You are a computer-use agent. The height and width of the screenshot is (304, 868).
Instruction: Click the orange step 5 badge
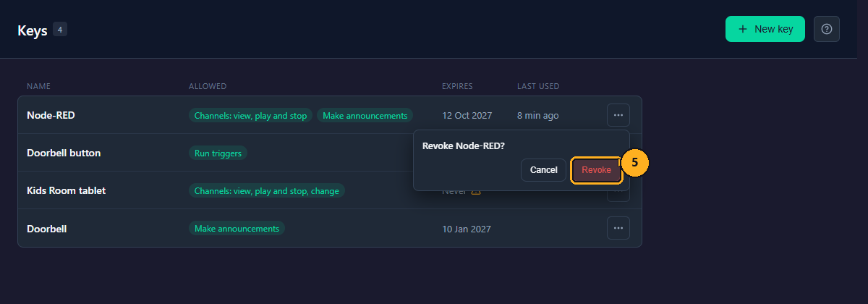634,163
